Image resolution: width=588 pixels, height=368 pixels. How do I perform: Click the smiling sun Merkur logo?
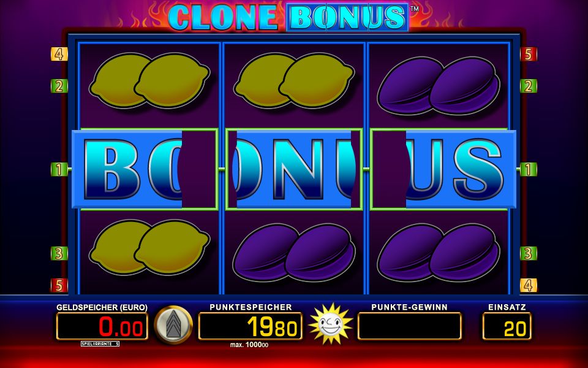(330, 324)
